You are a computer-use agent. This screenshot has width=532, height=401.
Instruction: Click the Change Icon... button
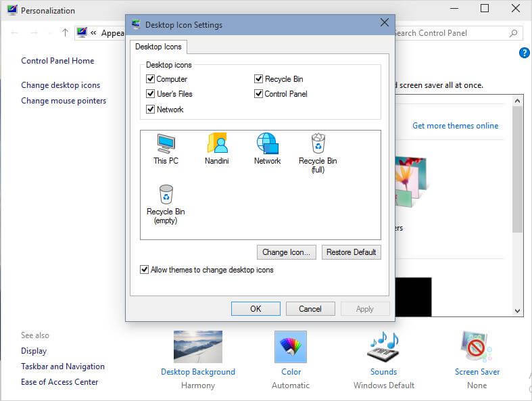(287, 252)
